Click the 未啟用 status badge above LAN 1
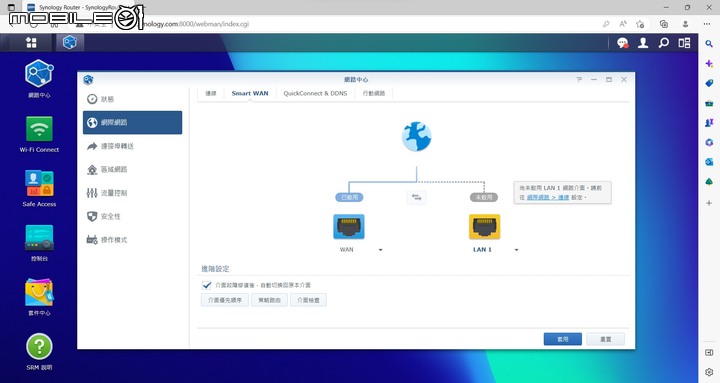Viewport: 720px width, 383px height. pyautogui.click(x=484, y=197)
